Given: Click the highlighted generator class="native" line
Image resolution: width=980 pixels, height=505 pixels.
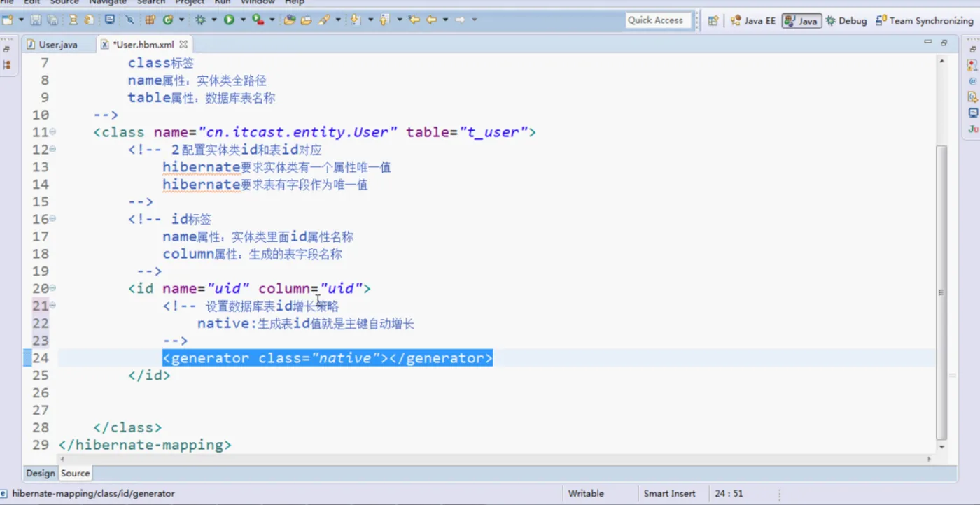Looking at the screenshot, I should (x=328, y=358).
